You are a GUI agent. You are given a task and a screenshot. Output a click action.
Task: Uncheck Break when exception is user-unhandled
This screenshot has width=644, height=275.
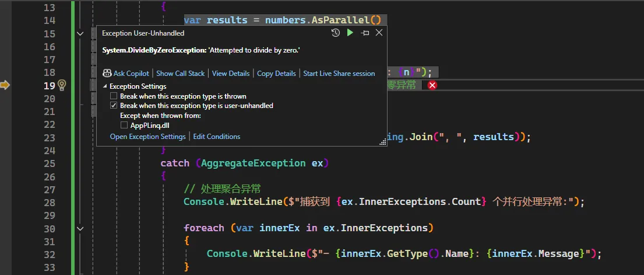[114, 106]
